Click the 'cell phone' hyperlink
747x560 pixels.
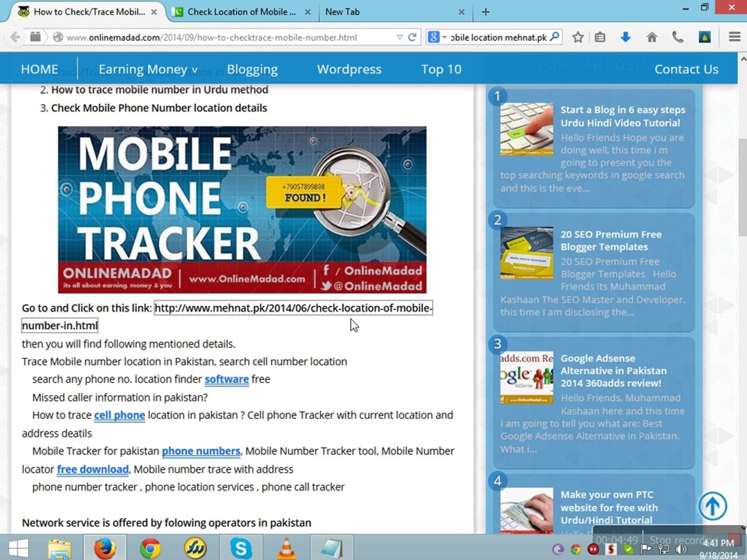(x=119, y=415)
